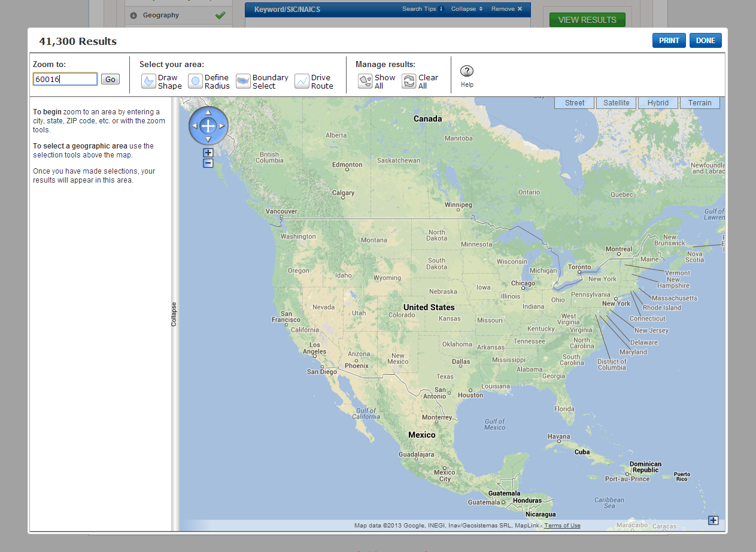Pan the map down with bottom arrow
The image size is (756, 552).
[x=208, y=139]
